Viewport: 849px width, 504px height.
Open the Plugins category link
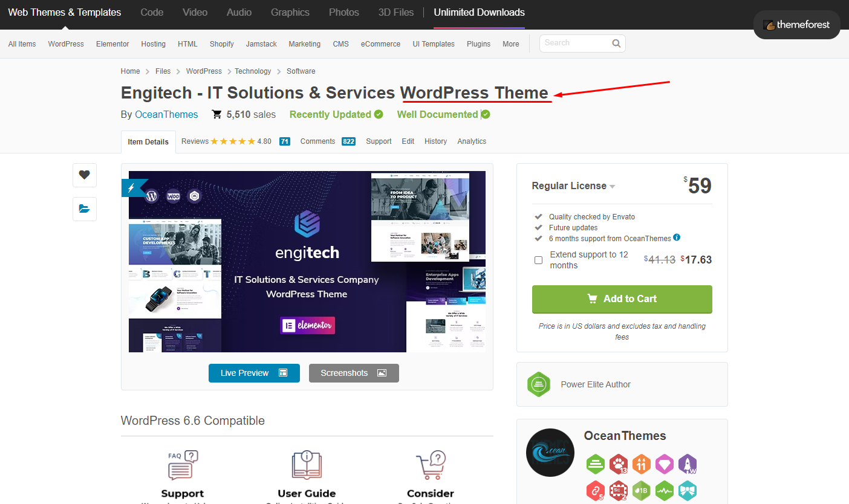[x=478, y=44]
